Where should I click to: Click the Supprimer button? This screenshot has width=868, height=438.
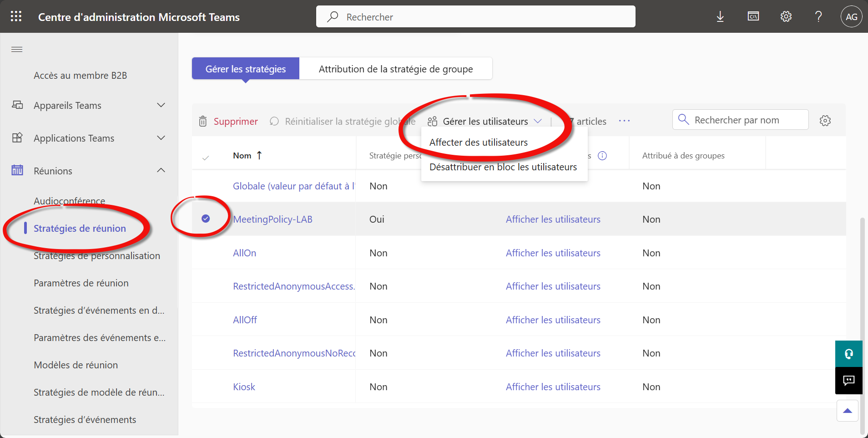pyautogui.click(x=229, y=122)
